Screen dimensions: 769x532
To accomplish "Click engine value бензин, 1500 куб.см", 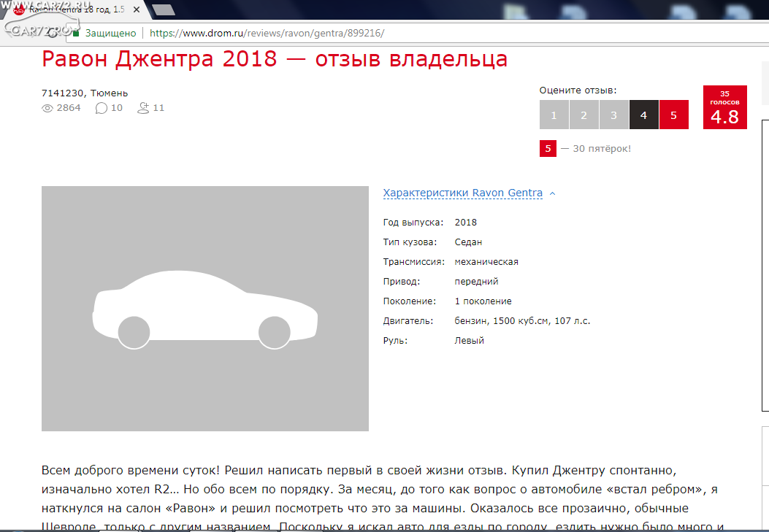I will tap(522, 321).
